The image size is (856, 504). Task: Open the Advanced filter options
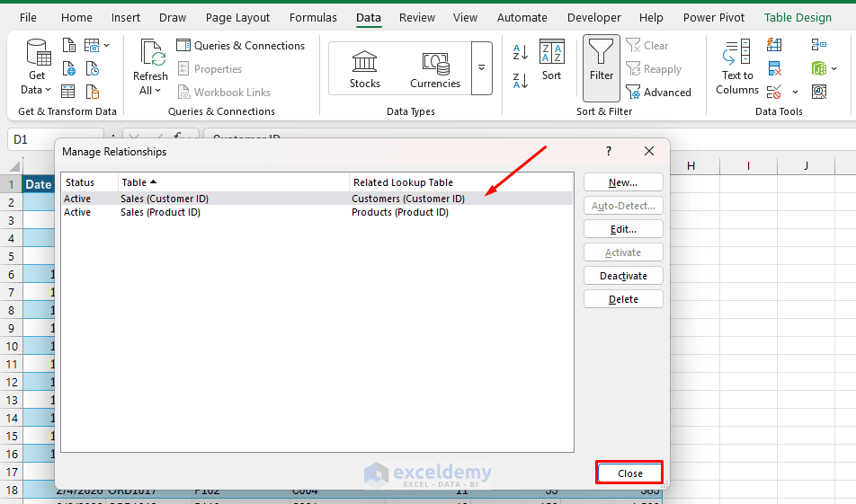click(658, 93)
